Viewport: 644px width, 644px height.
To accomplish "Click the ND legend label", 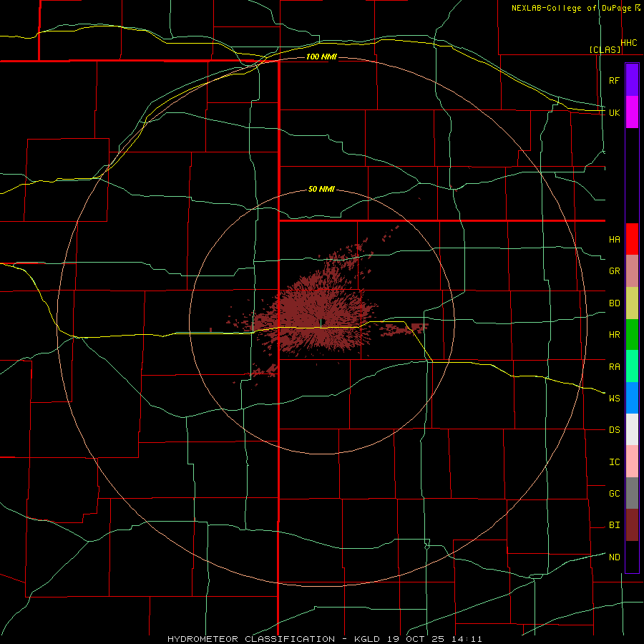I will 614,557.
